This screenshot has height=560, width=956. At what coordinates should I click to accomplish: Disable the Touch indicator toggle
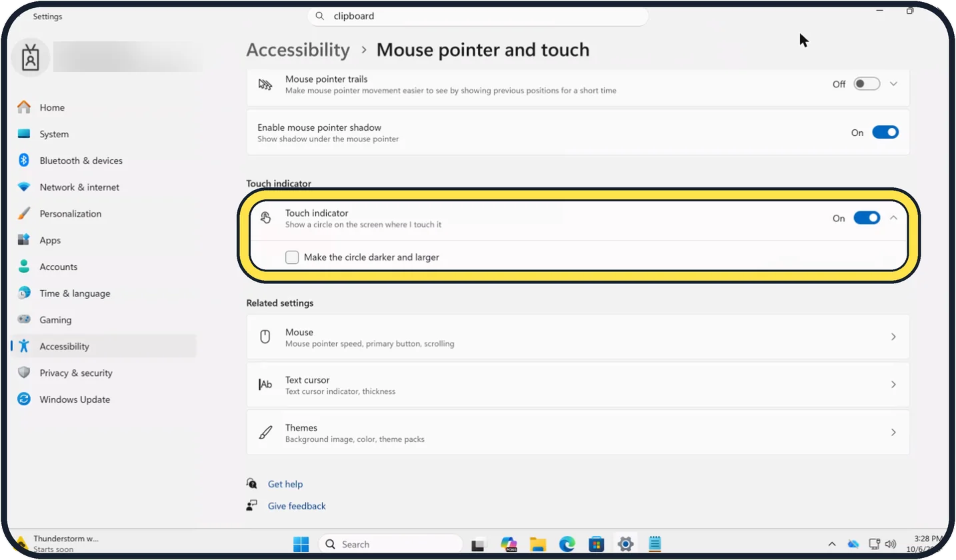(x=867, y=218)
